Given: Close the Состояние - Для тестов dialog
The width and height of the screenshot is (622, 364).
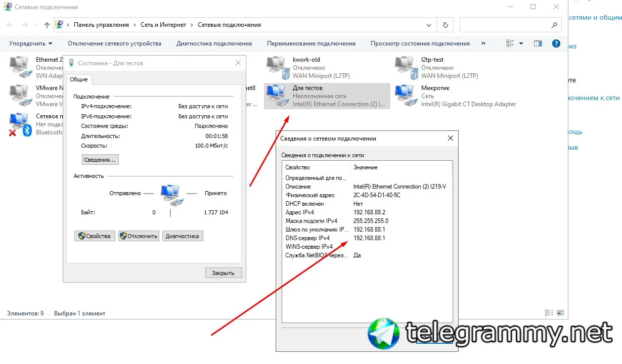Looking at the screenshot, I should click(x=238, y=63).
